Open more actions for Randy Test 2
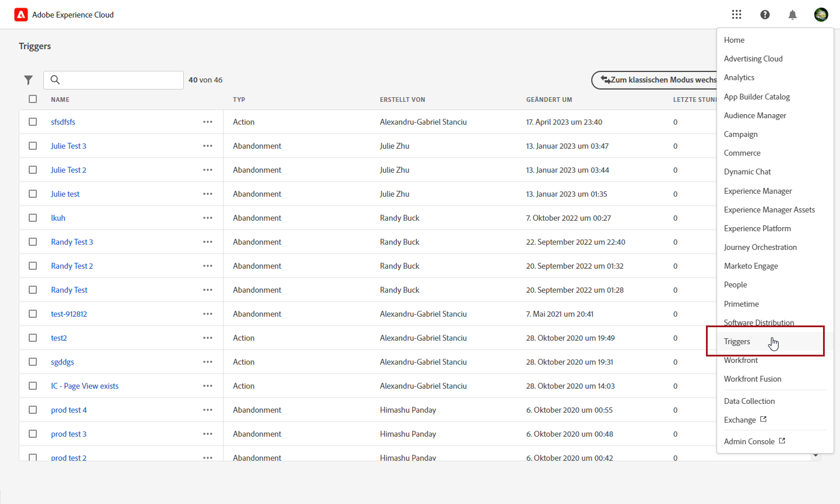Image resolution: width=840 pixels, height=504 pixels. pos(208,266)
